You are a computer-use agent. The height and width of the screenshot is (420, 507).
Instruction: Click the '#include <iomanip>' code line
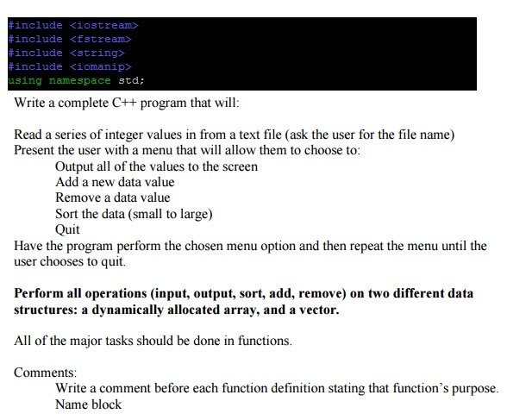pyautogui.click(x=70, y=66)
